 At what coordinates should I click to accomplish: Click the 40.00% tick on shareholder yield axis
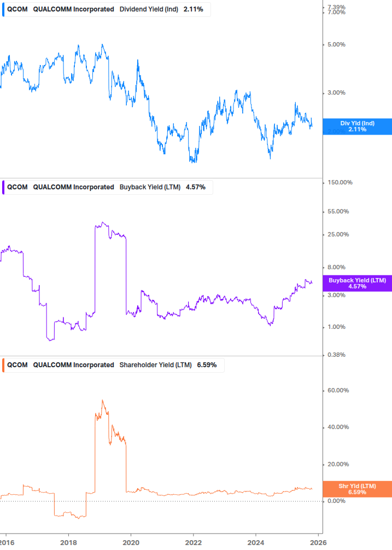[x=338, y=427]
